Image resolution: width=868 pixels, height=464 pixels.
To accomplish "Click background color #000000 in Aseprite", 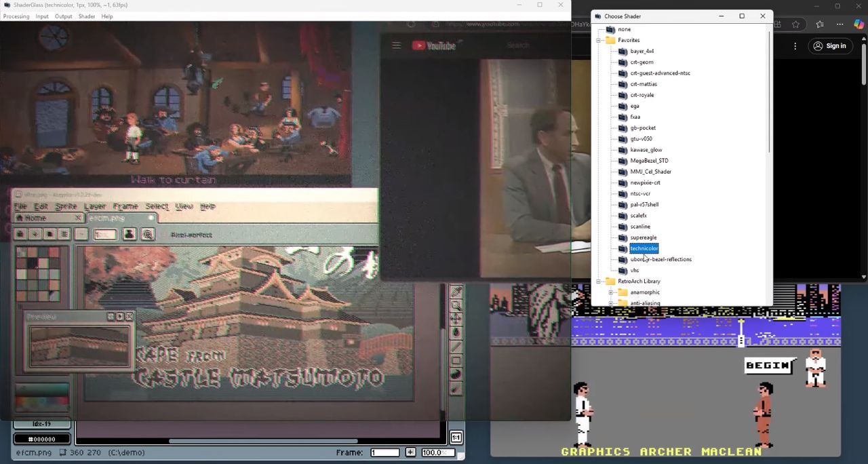I will pos(42,439).
